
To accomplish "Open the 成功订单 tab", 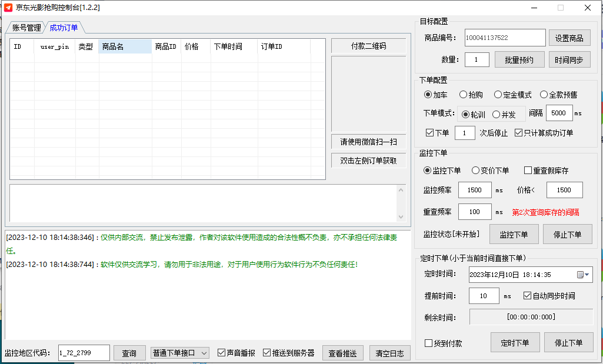I will click(x=64, y=28).
